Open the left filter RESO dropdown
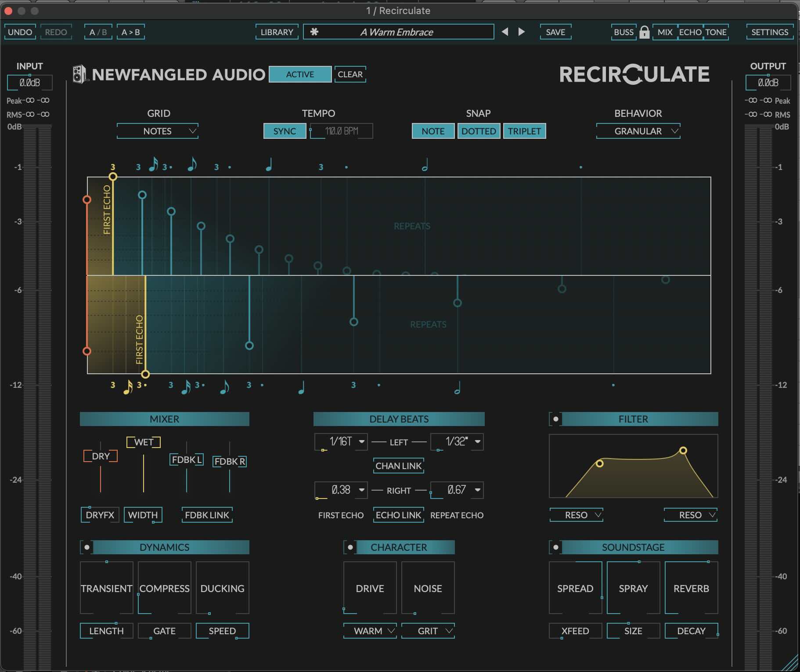800x672 pixels. click(576, 515)
